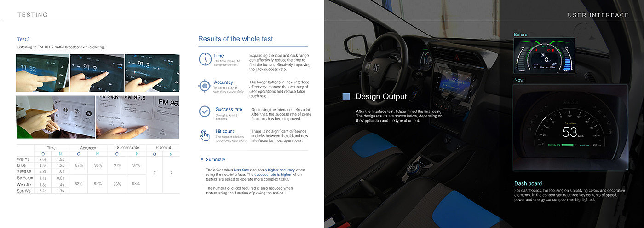Click the target icon beside Accuracy

(x=205, y=86)
